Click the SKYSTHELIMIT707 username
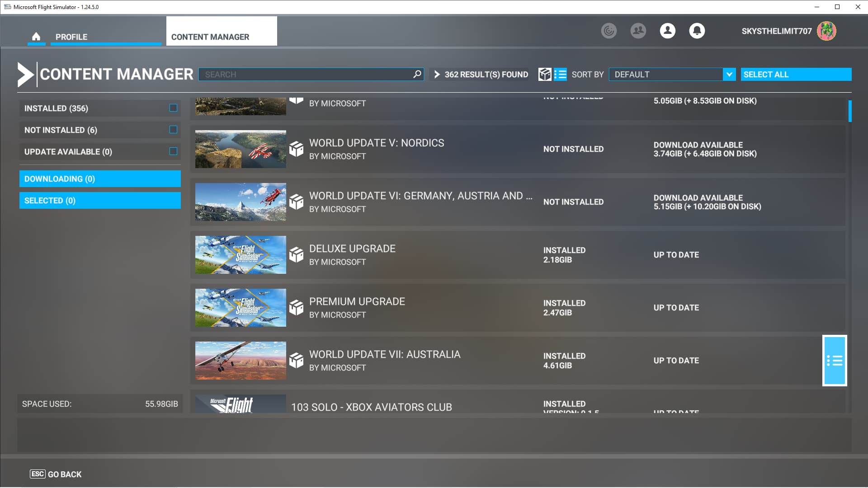 [x=777, y=31]
